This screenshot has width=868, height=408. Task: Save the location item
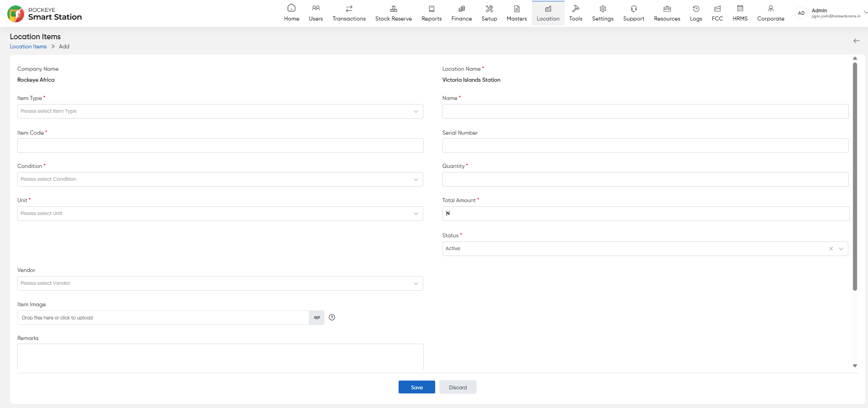click(417, 387)
